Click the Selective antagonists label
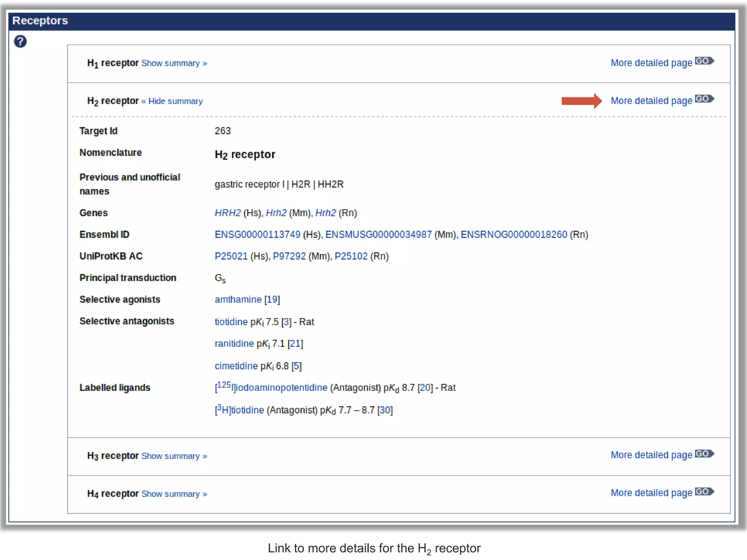 click(127, 321)
